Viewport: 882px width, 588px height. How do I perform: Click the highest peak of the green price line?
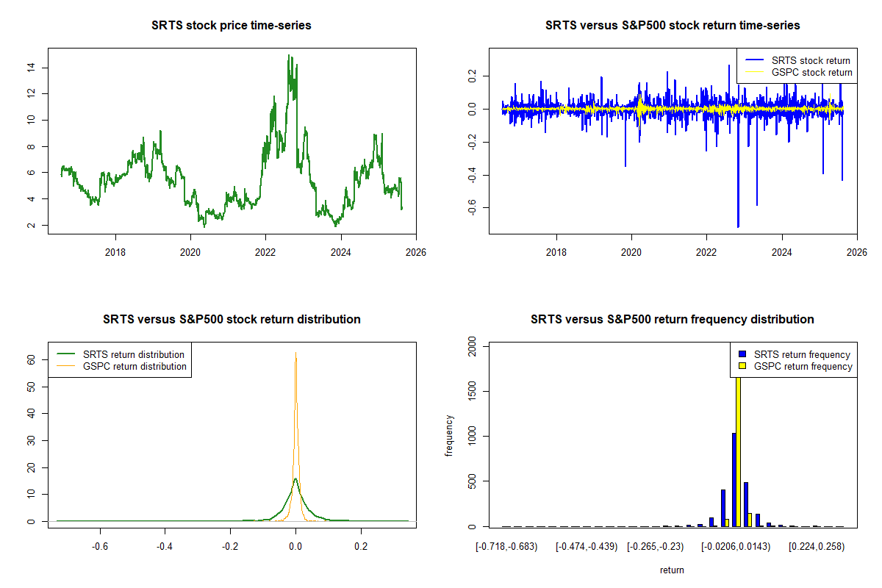click(289, 57)
